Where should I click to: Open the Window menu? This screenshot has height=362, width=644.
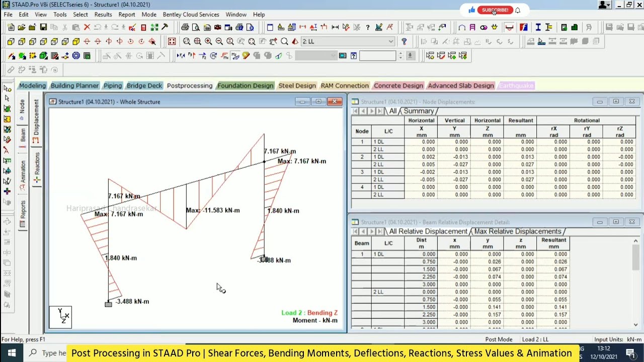tap(236, 15)
